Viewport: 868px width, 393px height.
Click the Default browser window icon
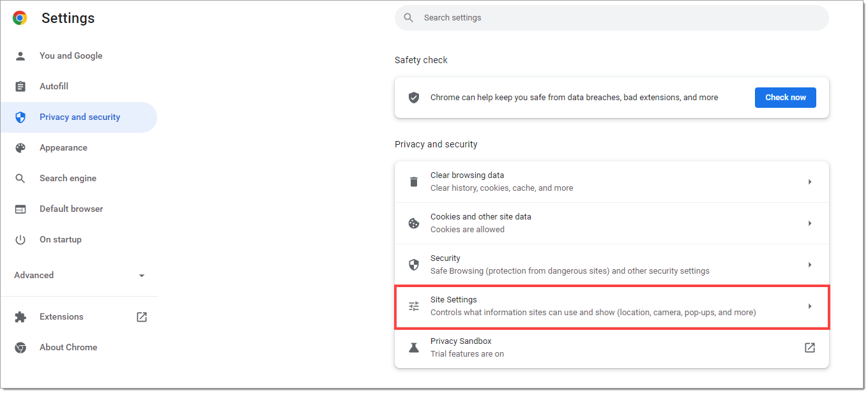click(20, 209)
